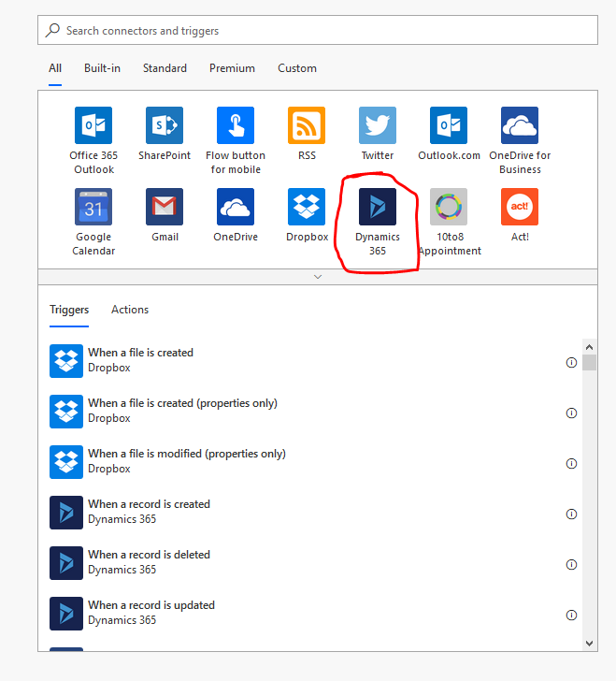616x681 pixels.
Task: Show info for 'When a file is created (properties only)'
Action: [x=571, y=413]
